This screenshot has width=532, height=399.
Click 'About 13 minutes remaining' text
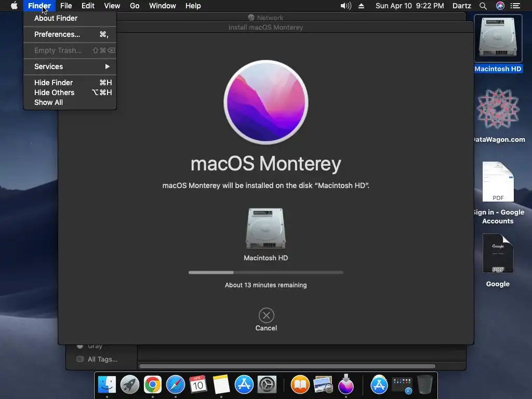pos(265,285)
